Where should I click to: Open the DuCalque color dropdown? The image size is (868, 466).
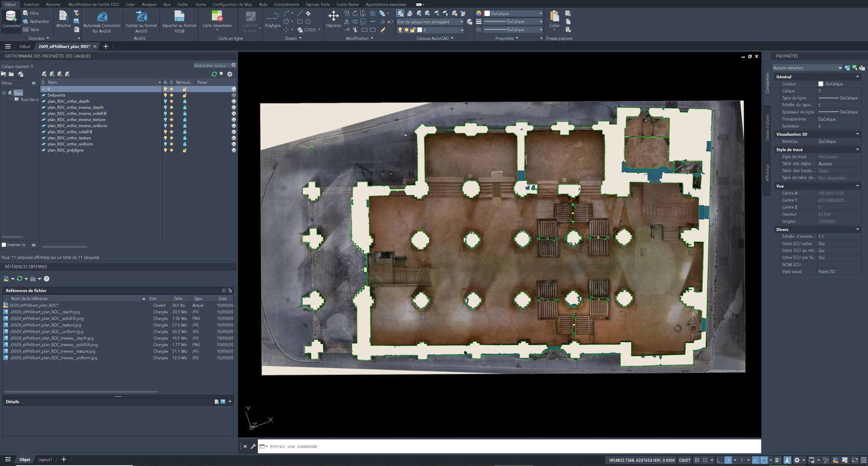point(513,14)
